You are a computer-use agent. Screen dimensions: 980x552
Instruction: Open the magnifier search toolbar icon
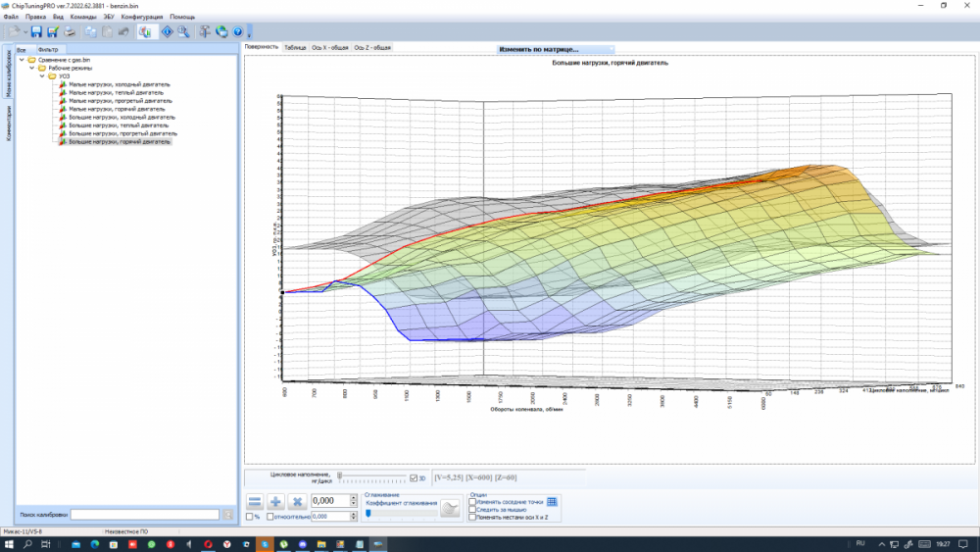pyautogui.click(x=182, y=32)
